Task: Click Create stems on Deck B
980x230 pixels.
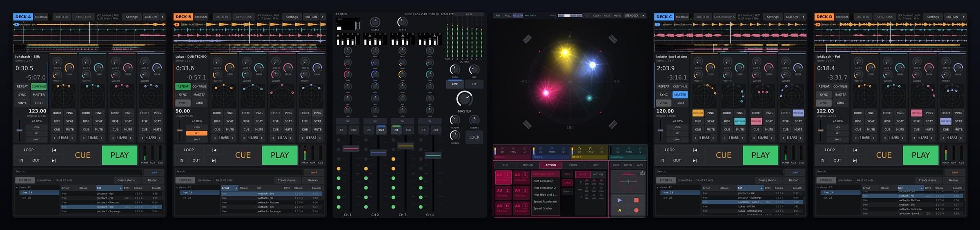Action: pyautogui.click(x=287, y=180)
